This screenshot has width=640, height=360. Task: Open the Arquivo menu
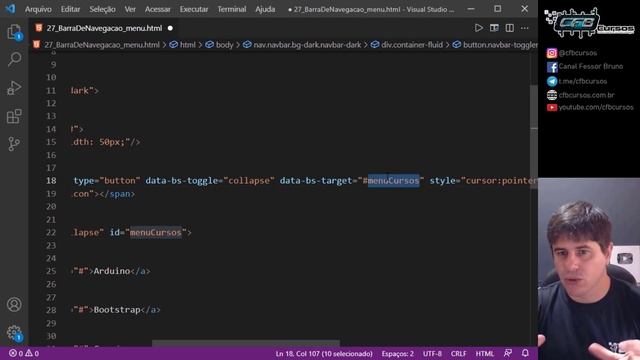pyautogui.click(x=38, y=9)
